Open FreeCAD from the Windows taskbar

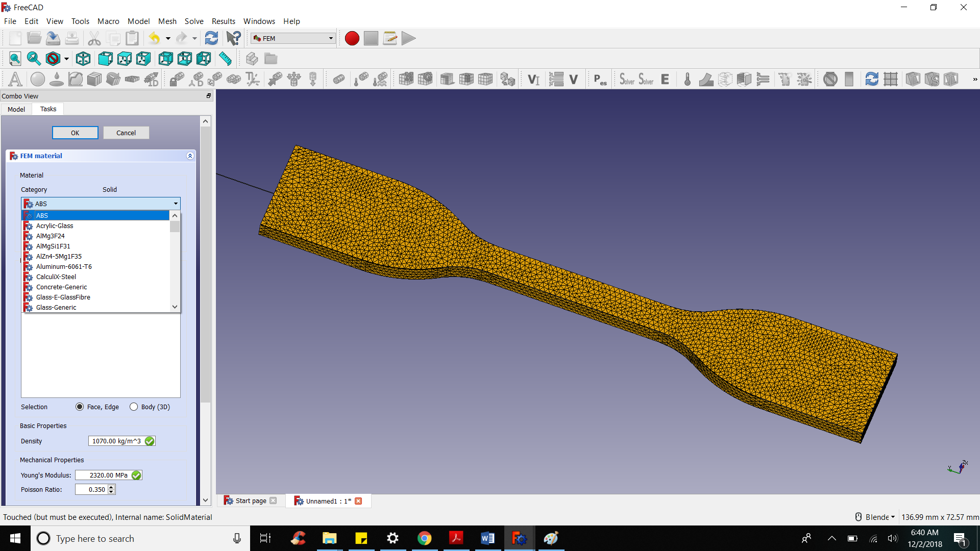tap(519, 538)
